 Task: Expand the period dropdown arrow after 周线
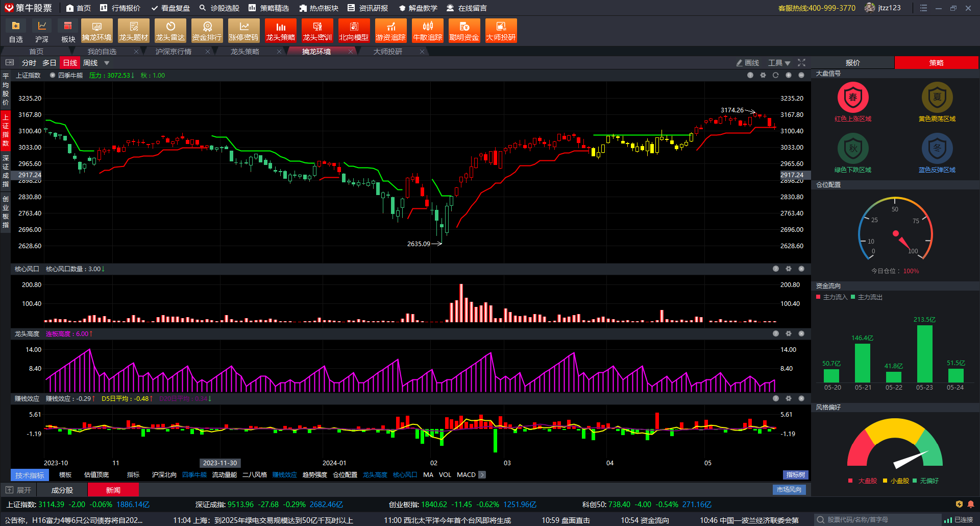107,63
